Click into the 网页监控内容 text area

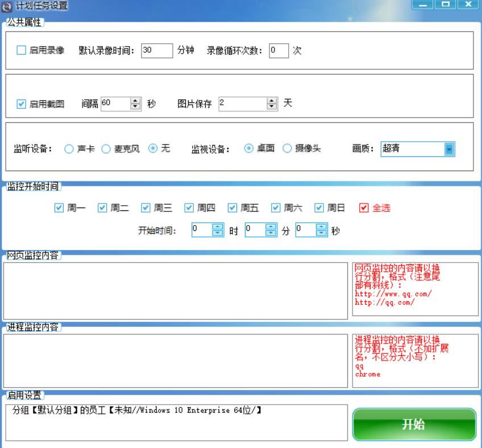(175, 291)
